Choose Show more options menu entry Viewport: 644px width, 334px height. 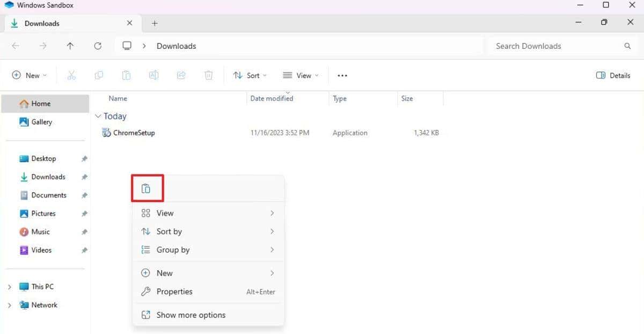(191, 315)
